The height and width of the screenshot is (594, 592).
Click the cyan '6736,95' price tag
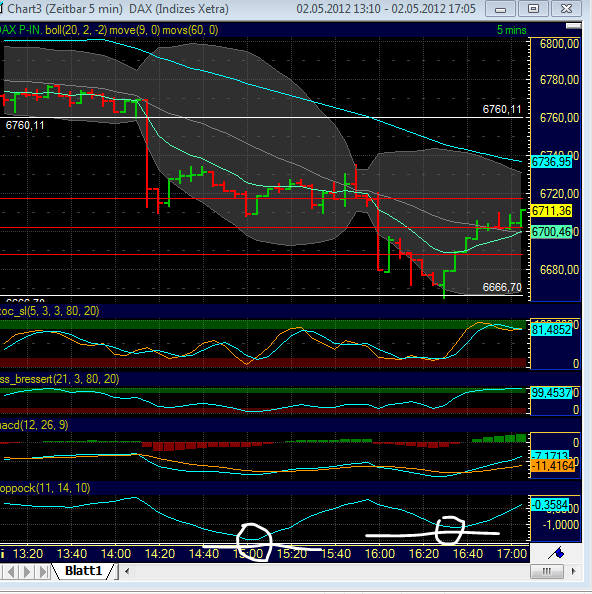551,162
